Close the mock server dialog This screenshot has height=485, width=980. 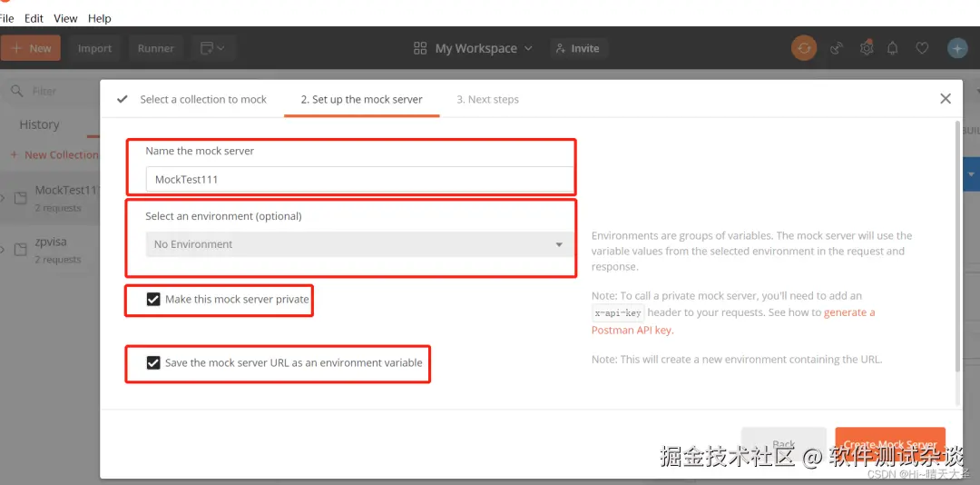[x=946, y=98]
